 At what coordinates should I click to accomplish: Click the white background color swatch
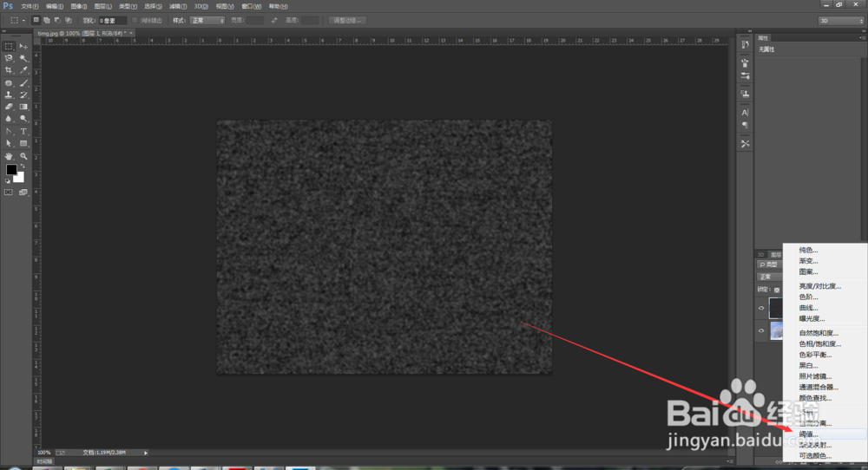tap(20, 179)
